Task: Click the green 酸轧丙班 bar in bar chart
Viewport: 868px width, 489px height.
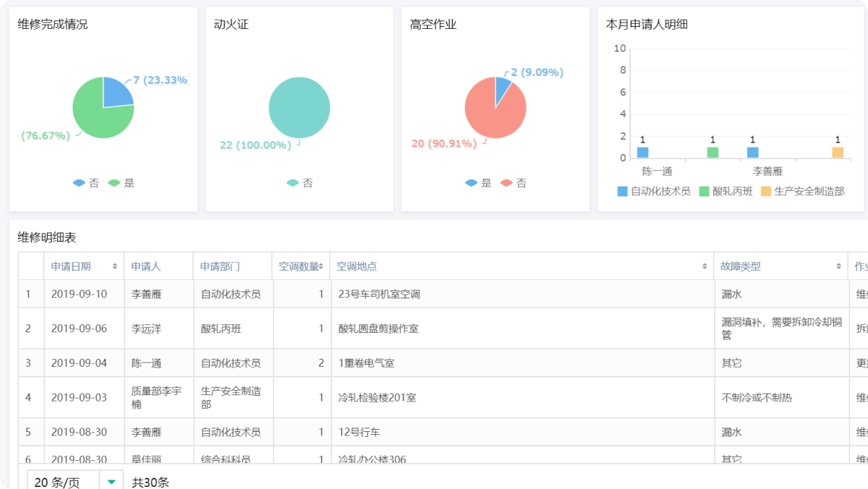Action: point(712,153)
